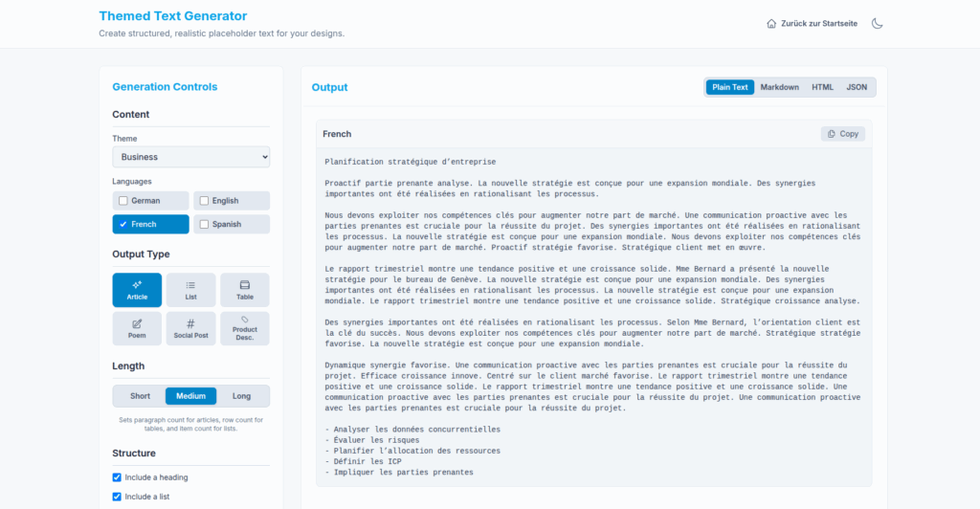
Task: Enable the Spanish language checkbox
Action: [x=204, y=224]
